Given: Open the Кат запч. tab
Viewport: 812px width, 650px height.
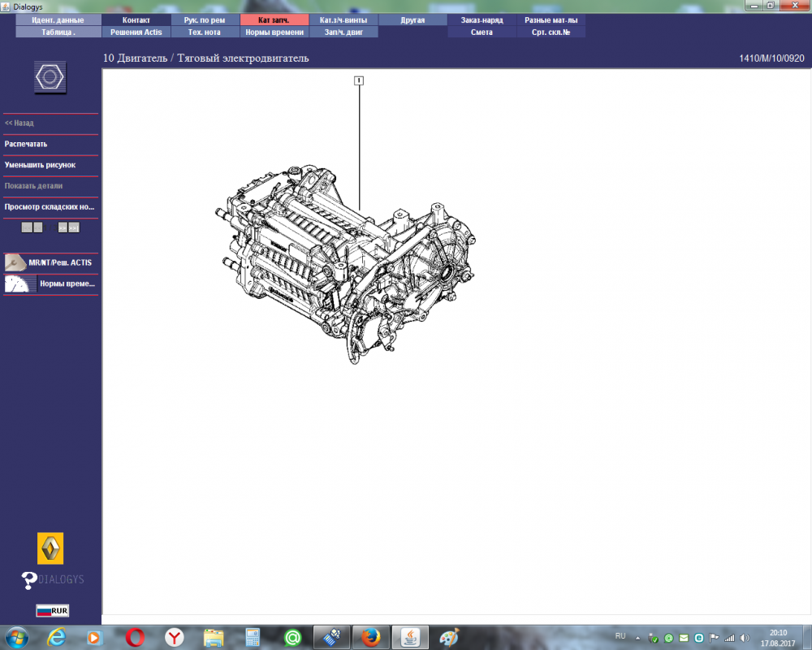Looking at the screenshot, I should (x=274, y=19).
